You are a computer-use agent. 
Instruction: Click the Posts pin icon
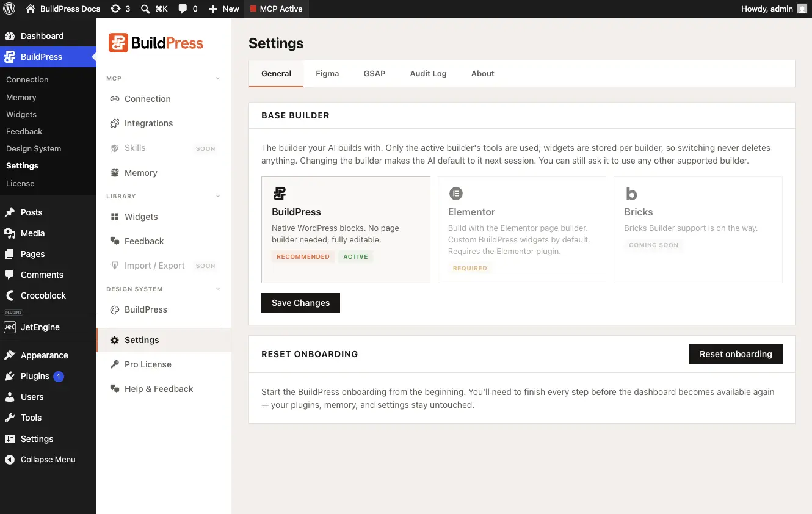(x=10, y=212)
